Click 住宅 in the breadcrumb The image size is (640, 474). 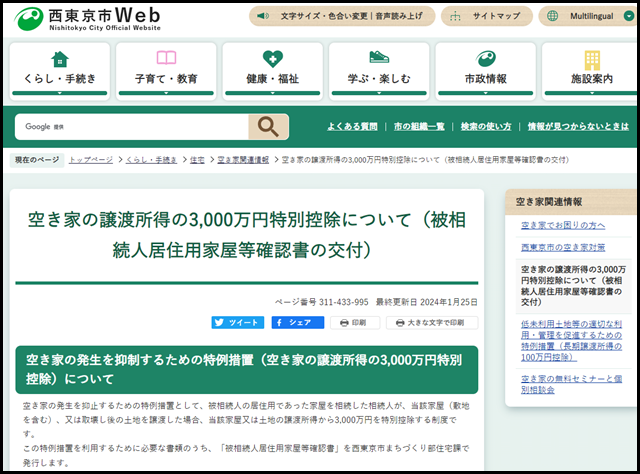pos(197,160)
